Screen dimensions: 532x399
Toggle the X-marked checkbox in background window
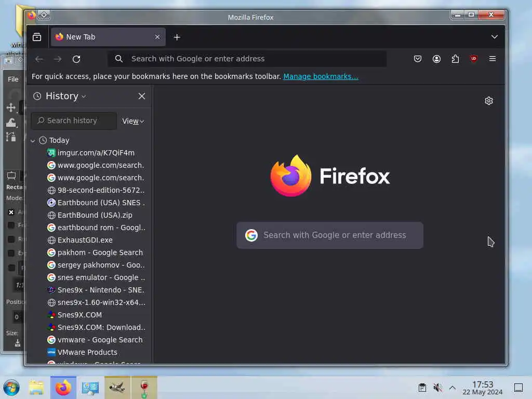click(11, 212)
